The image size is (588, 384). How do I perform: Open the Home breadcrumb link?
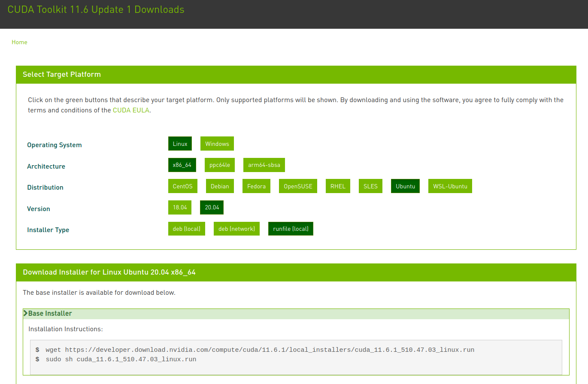coord(19,42)
